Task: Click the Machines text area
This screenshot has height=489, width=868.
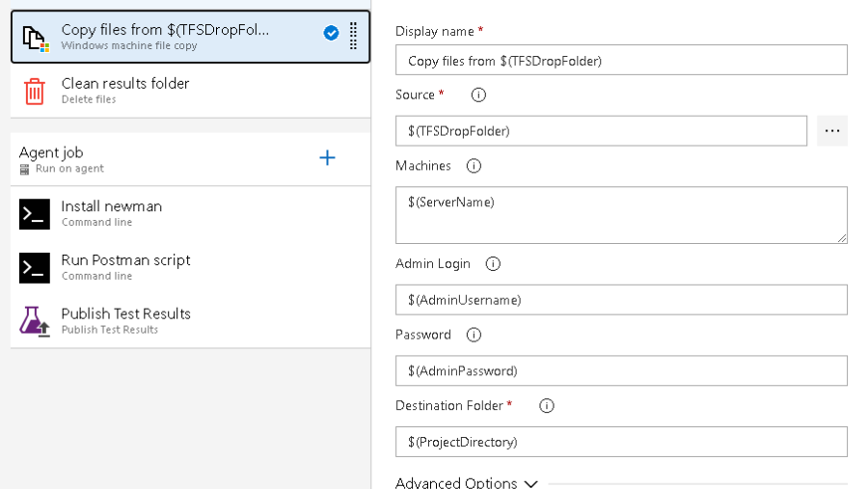Action: pyautogui.click(x=621, y=215)
